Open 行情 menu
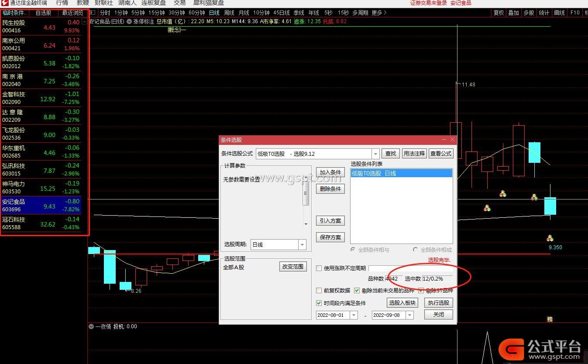The image size is (588, 364). point(62,3)
